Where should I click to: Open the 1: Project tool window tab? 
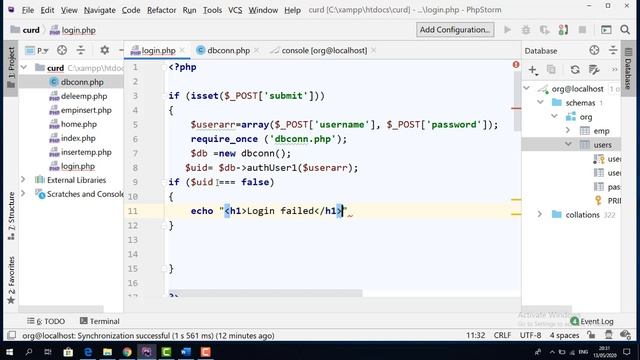pyautogui.click(x=11, y=68)
